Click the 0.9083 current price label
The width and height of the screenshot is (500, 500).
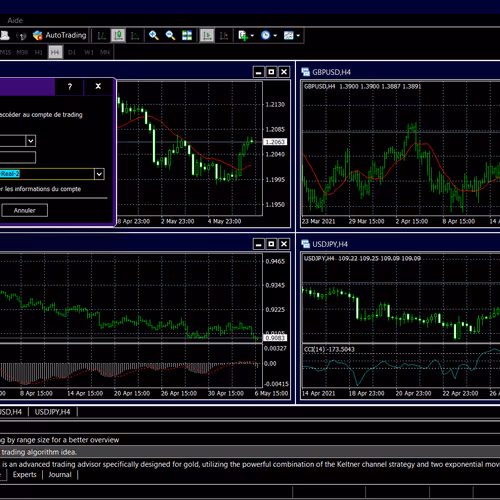(275, 338)
